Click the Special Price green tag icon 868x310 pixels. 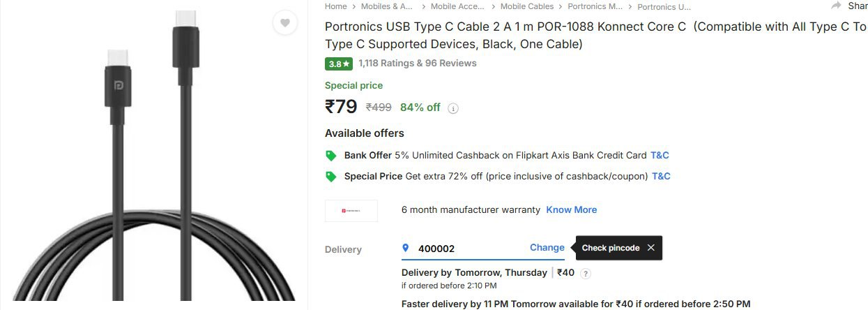tap(331, 177)
